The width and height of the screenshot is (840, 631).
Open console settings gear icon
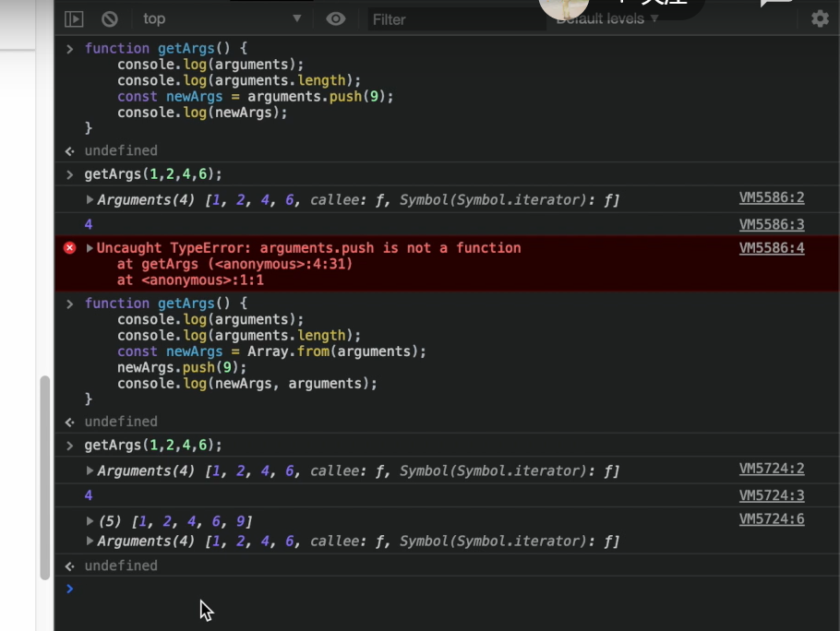click(x=821, y=18)
